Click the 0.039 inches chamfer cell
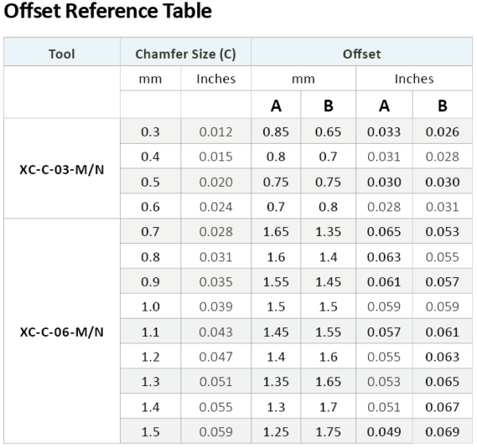Image resolution: width=477 pixels, height=448 pixels. click(x=216, y=307)
